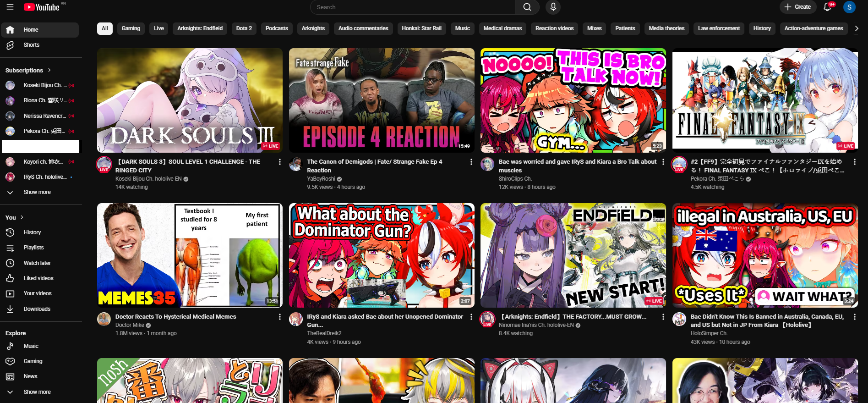Open Playlists in sidebar
868x403 pixels.
(x=40, y=248)
